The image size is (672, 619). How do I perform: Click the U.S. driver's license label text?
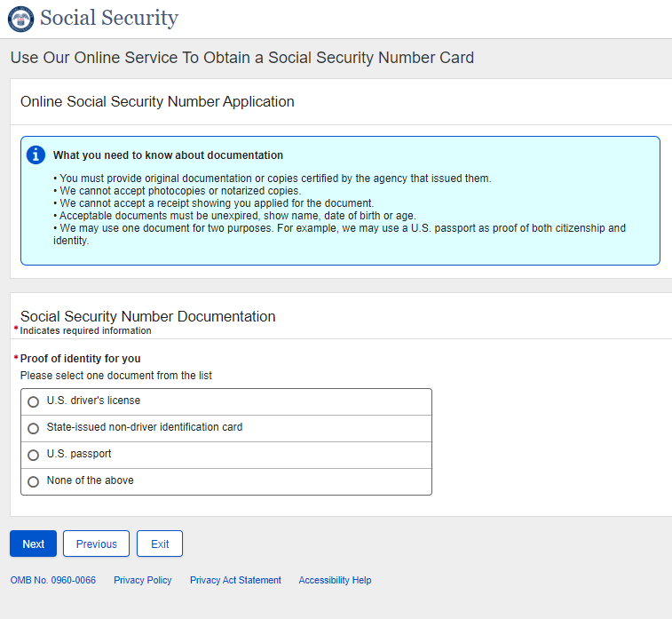point(93,401)
